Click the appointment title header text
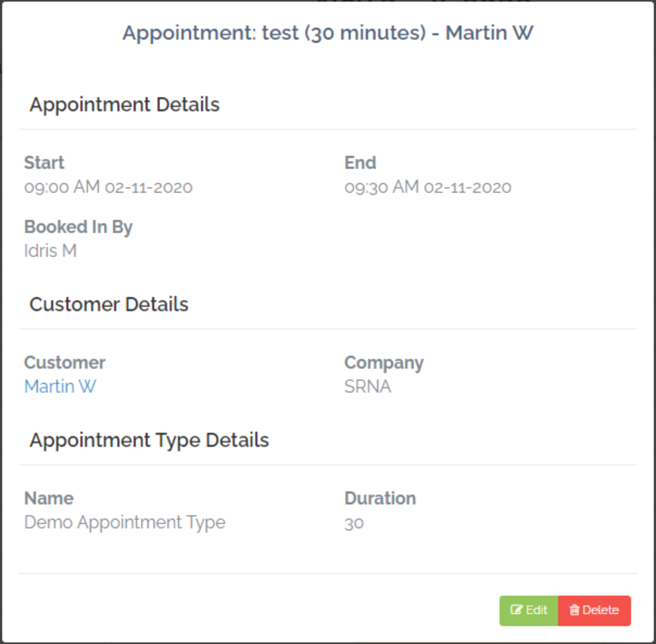Viewport: 656px width, 644px height. [x=328, y=33]
